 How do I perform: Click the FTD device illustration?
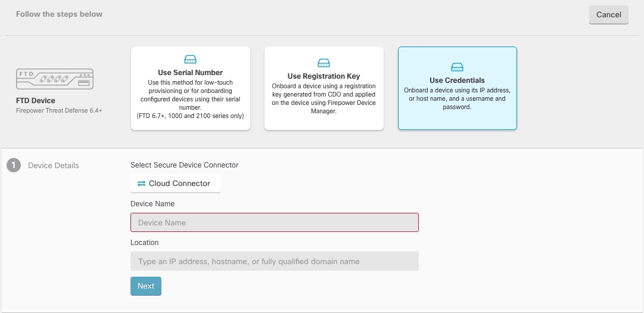pos(55,79)
